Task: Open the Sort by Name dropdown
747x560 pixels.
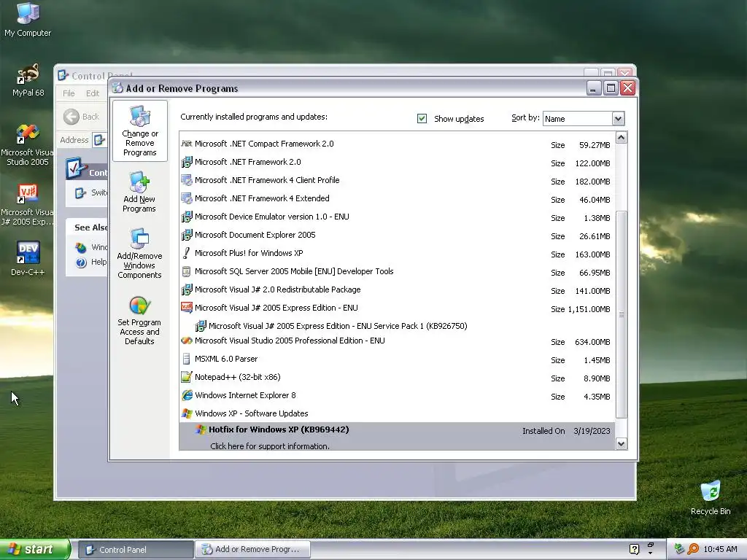Action: [618, 119]
